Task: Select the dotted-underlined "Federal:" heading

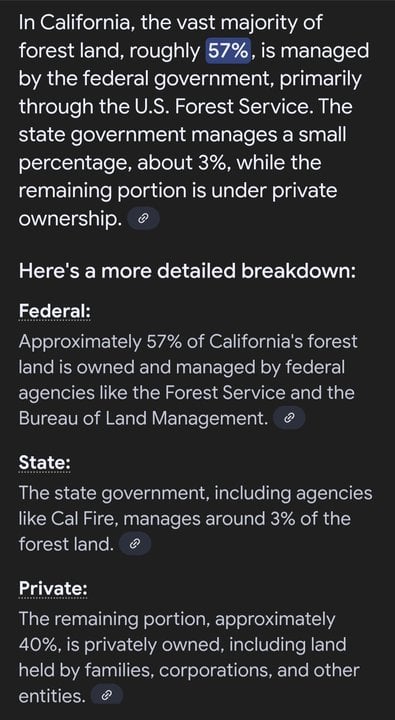Action: 54,311
